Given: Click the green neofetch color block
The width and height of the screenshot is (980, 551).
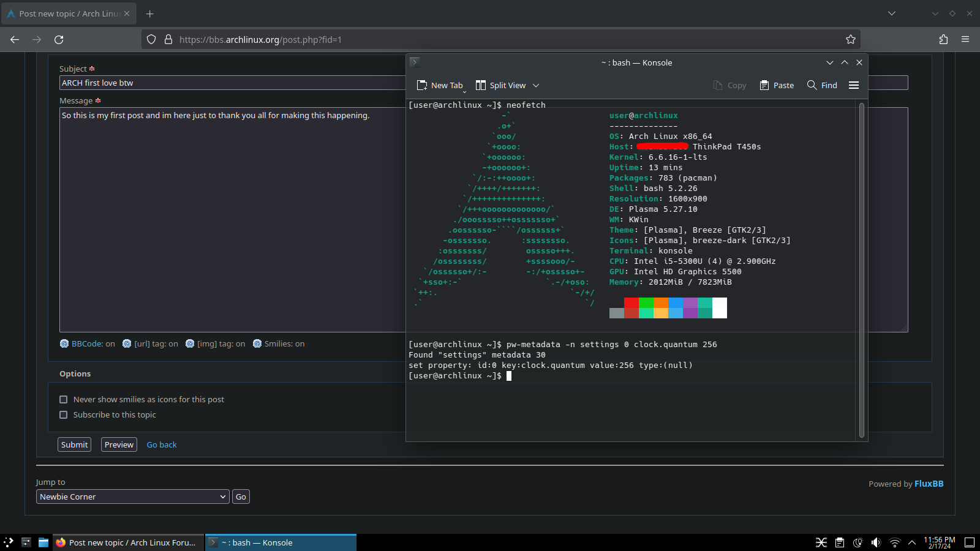Looking at the screenshot, I should (x=646, y=302).
